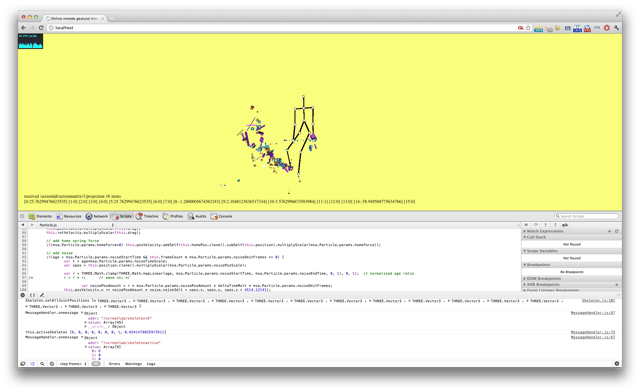This screenshot has width=640, height=392.
Task: Dock DevTools using bottom-left dock icon
Action: pyautogui.click(x=23, y=364)
